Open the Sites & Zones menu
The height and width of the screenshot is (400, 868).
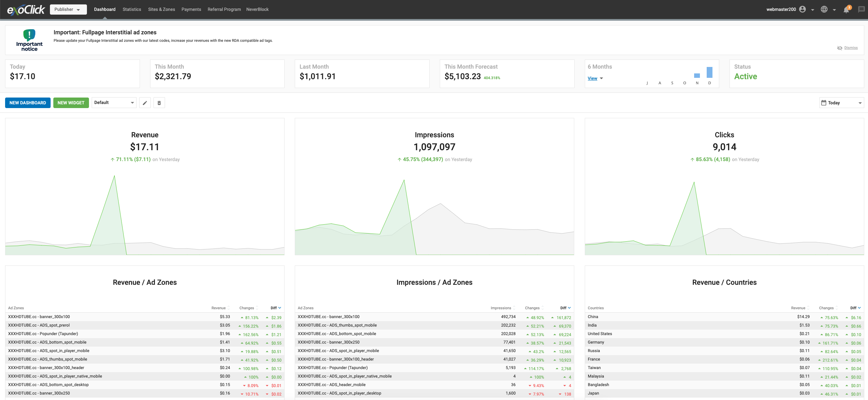pos(162,10)
